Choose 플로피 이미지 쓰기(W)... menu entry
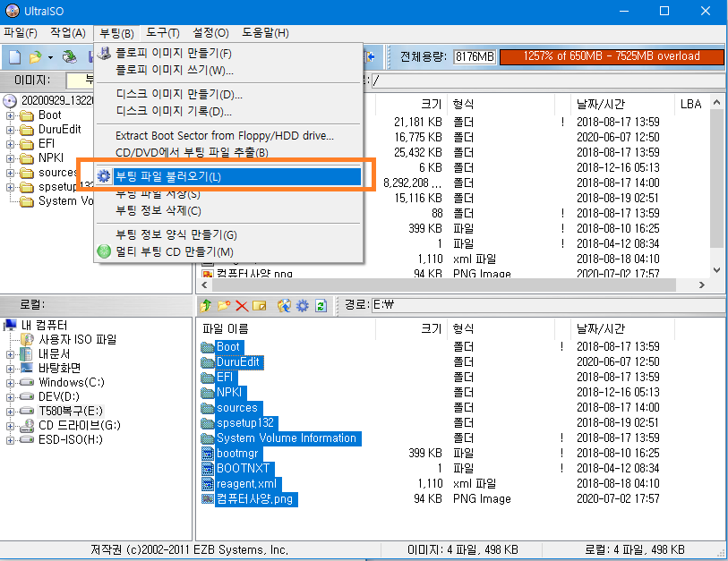Screen dimensions: 728x561 point(228,70)
